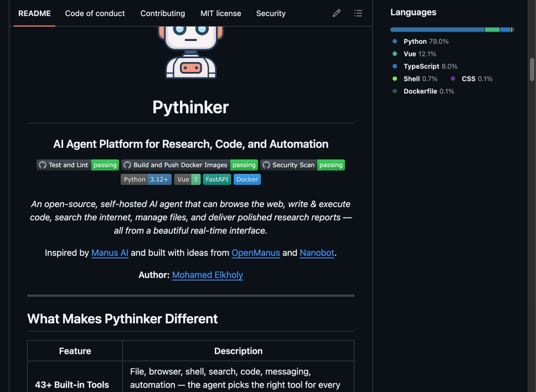Switch to the Code of conduct tab
Viewport: 536px width, 392px height.
[95, 13]
